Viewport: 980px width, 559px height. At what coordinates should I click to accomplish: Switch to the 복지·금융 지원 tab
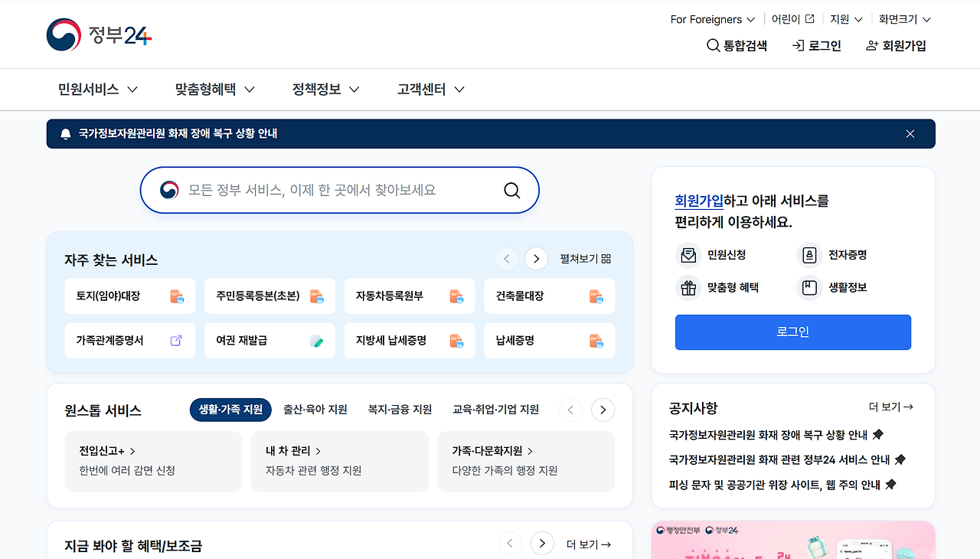coord(400,410)
